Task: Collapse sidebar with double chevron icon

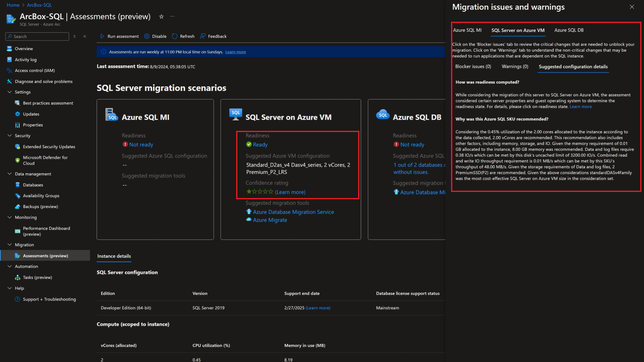Action: [x=85, y=36]
